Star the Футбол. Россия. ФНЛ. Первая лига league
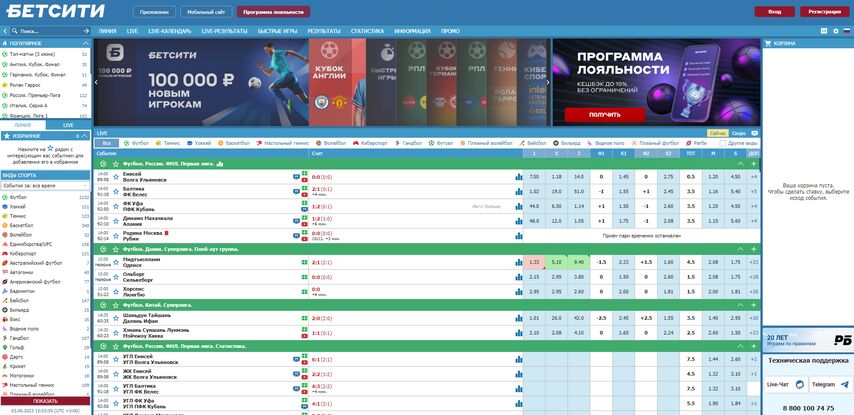The height and width of the screenshot is (415, 854). [x=115, y=163]
